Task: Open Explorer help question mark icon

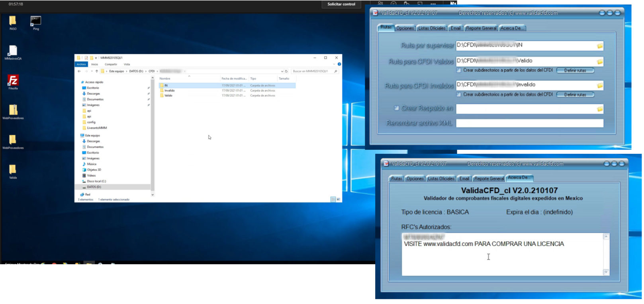Action: 339,64
